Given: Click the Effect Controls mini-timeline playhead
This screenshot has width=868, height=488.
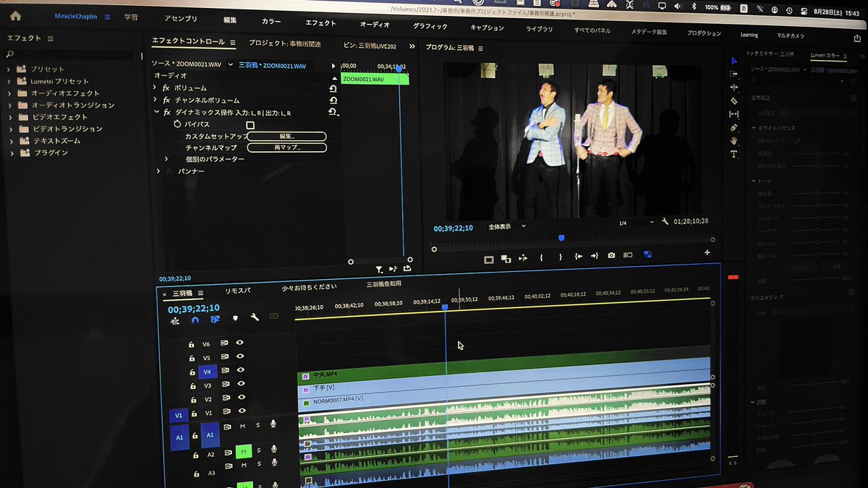Looking at the screenshot, I should 398,68.
